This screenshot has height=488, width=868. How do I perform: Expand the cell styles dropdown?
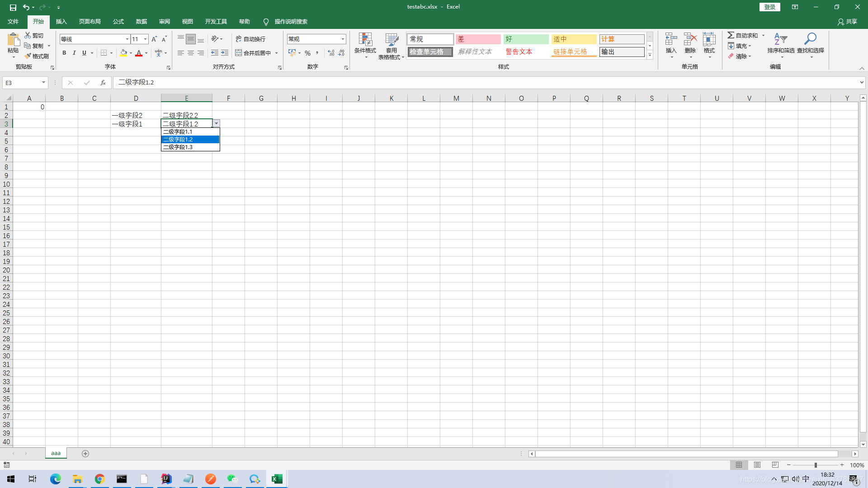pyautogui.click(x=649, y=55)
